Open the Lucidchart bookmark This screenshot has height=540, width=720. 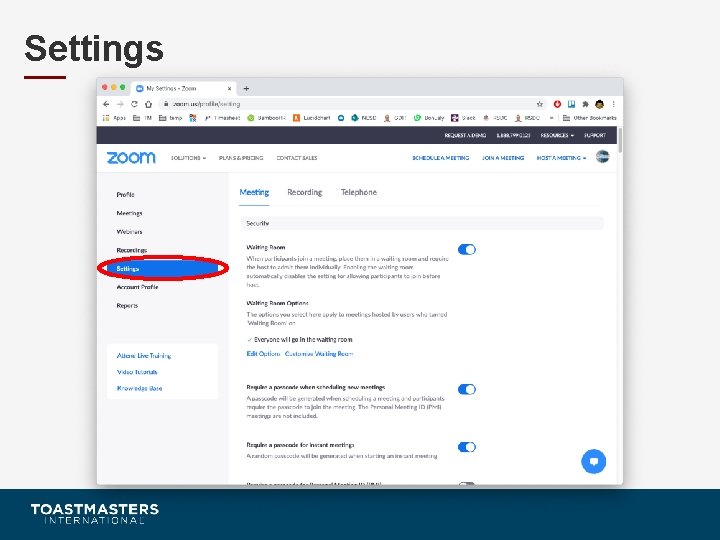(x=312, y=118)
